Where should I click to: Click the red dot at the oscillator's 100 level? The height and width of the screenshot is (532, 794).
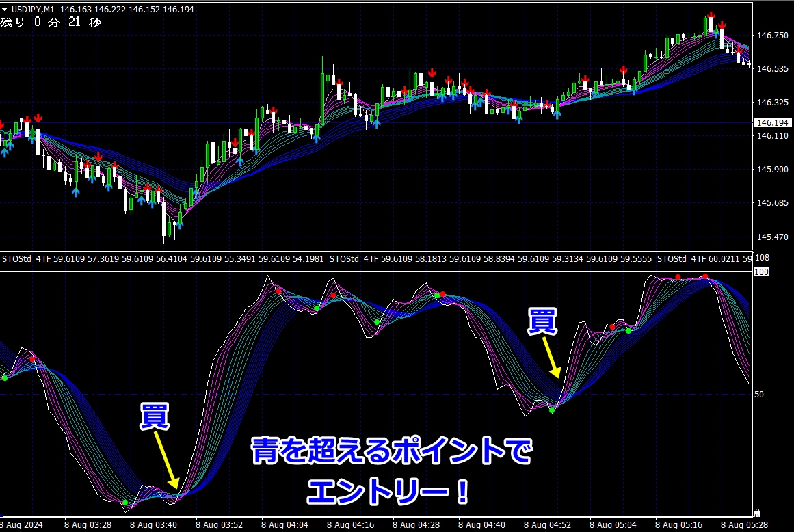point(705,277)
